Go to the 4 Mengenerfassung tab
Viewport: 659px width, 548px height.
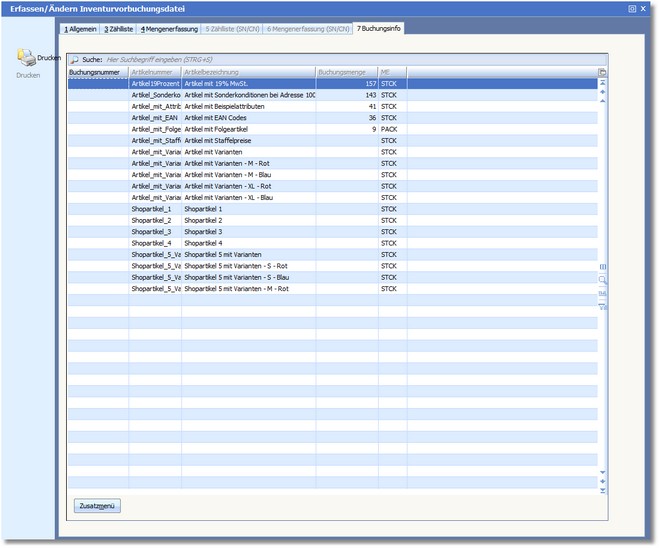pos(167,29)
